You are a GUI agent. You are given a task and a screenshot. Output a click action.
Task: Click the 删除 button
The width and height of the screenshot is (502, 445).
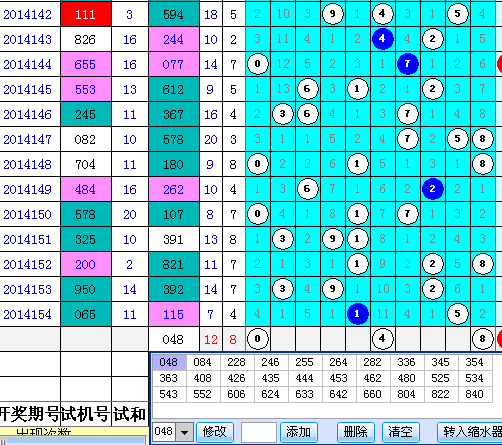(x=356, y=432)
